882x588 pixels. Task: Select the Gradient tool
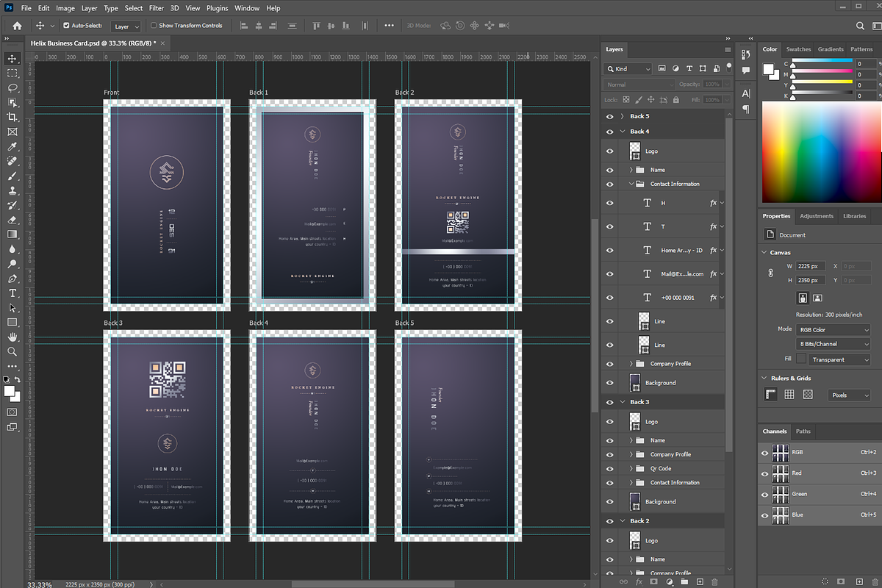[x=12, y=234]
